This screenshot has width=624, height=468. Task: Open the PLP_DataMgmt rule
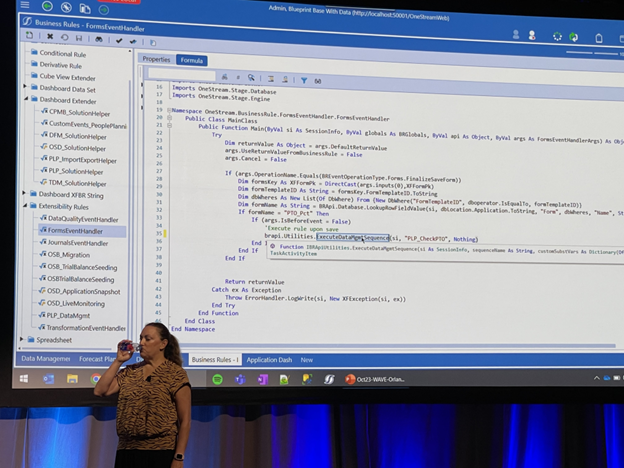pyautogui.click(x=68, y=316)
